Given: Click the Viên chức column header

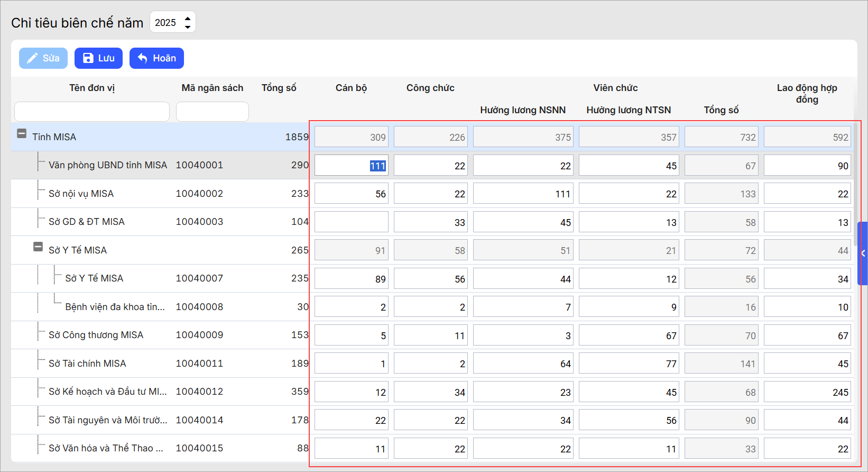Looking at the screenshot, I should click(x=615, y=88).
